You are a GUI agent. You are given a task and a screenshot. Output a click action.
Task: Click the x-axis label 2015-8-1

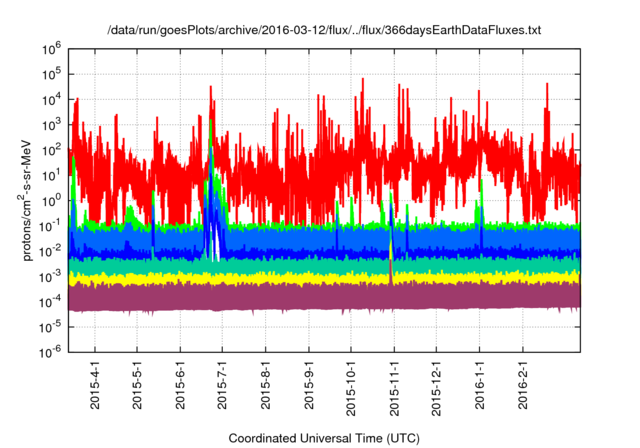(265, 385)
